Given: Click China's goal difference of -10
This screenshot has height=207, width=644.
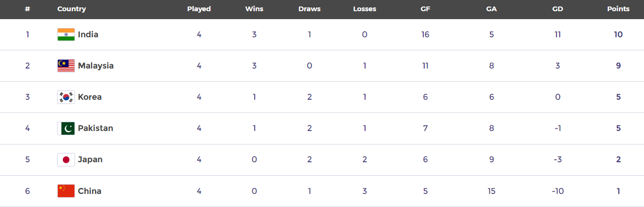Looking at the screenshot, I should (x=557, y=191).
